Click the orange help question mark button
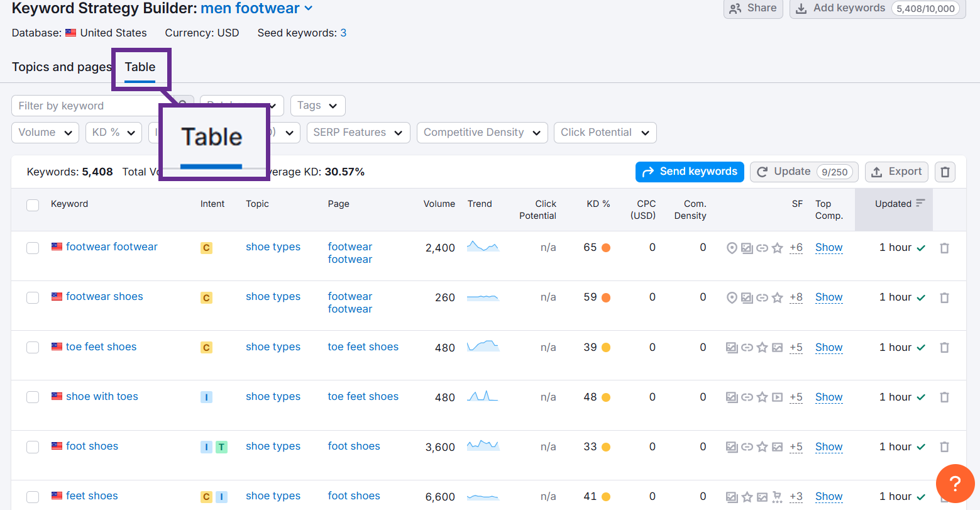Viewport: 980px width, 510px height. (955, 484)
